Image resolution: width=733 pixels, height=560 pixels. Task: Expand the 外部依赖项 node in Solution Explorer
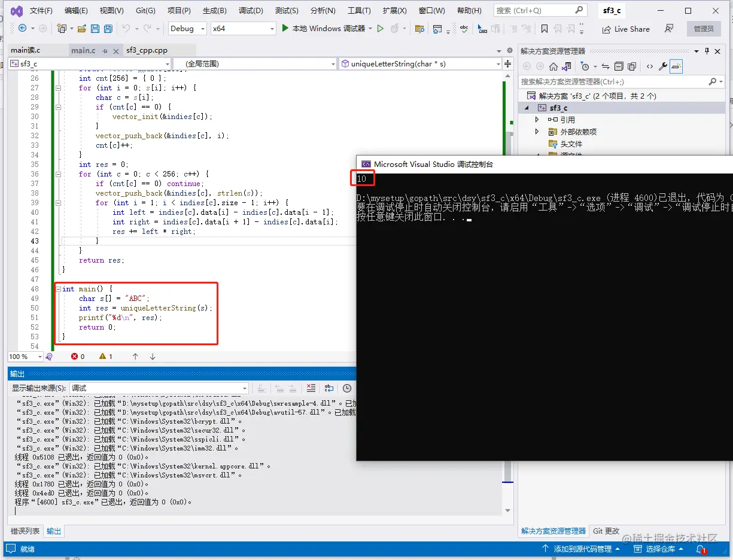537,132
